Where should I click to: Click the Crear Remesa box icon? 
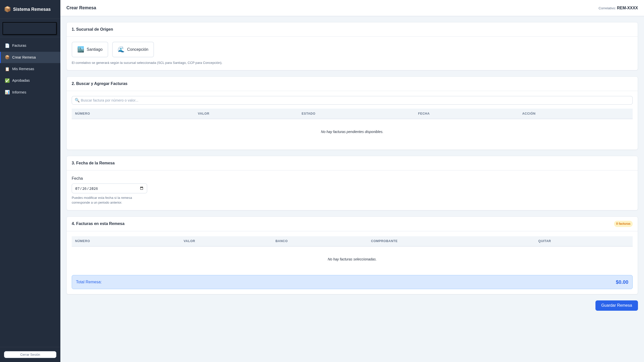click(x=7, y=57)
